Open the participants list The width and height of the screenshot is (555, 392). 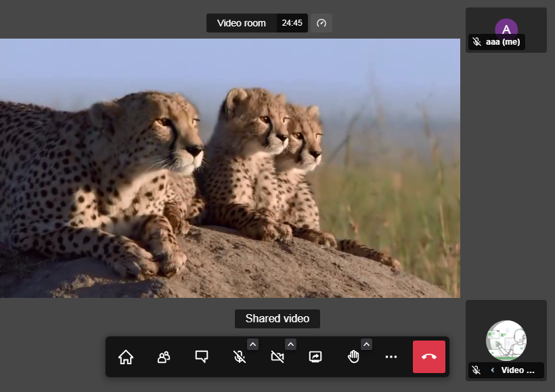tap(164, 357)
